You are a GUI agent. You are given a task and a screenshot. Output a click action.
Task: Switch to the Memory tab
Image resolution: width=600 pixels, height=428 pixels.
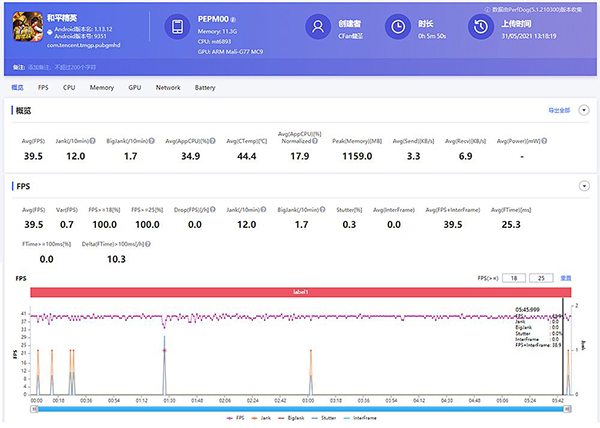(x=101, y=88)
